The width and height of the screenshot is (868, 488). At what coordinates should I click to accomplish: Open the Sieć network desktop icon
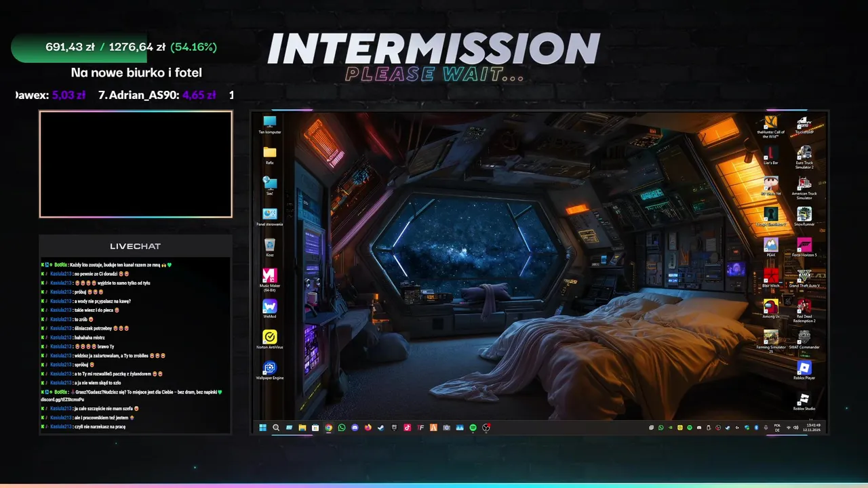(269, 186)
